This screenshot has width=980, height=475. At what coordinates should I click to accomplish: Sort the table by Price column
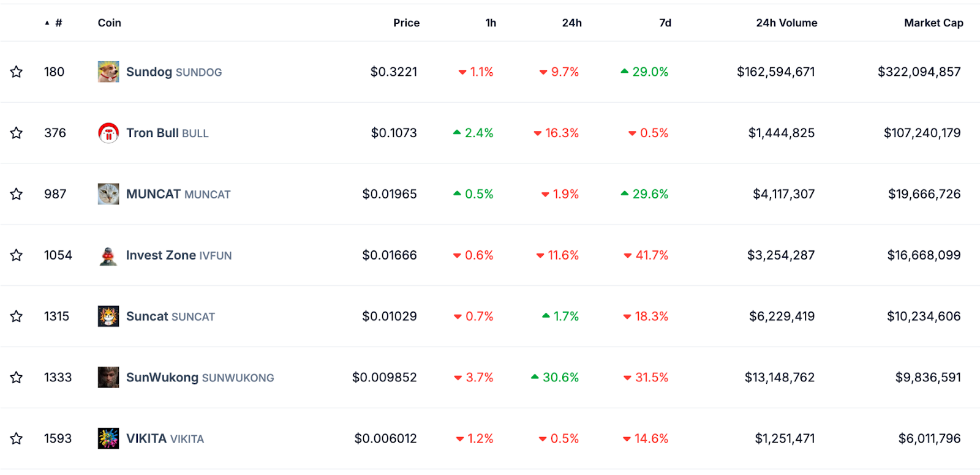406,23
